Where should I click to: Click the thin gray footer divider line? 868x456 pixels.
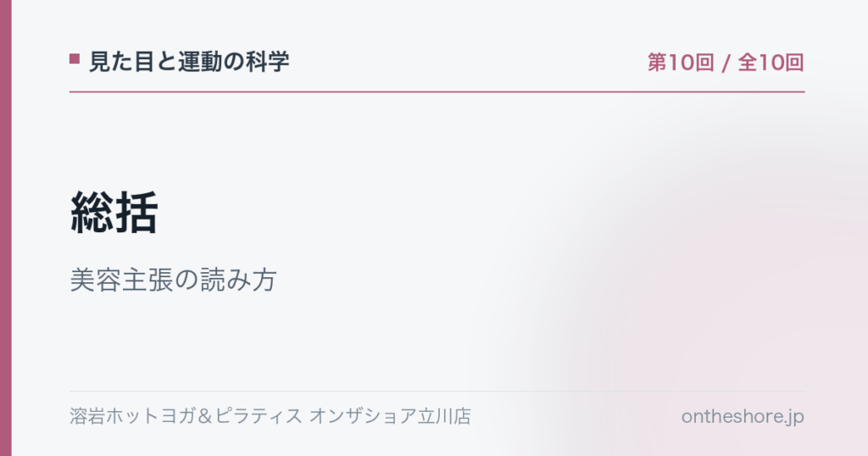click(437, 392)
